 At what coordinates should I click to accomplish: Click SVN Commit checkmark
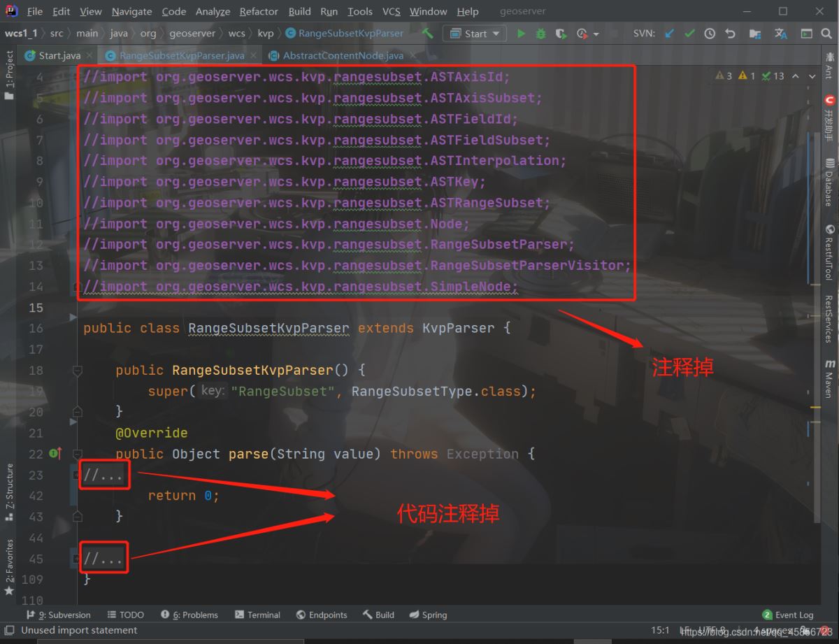pos(689,34)
